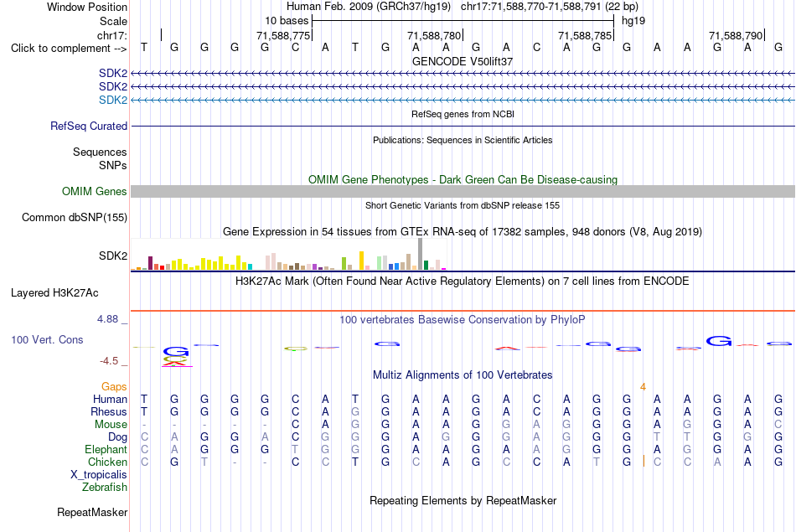Click the '100 Vert. Cons' track label

point(47,339)
